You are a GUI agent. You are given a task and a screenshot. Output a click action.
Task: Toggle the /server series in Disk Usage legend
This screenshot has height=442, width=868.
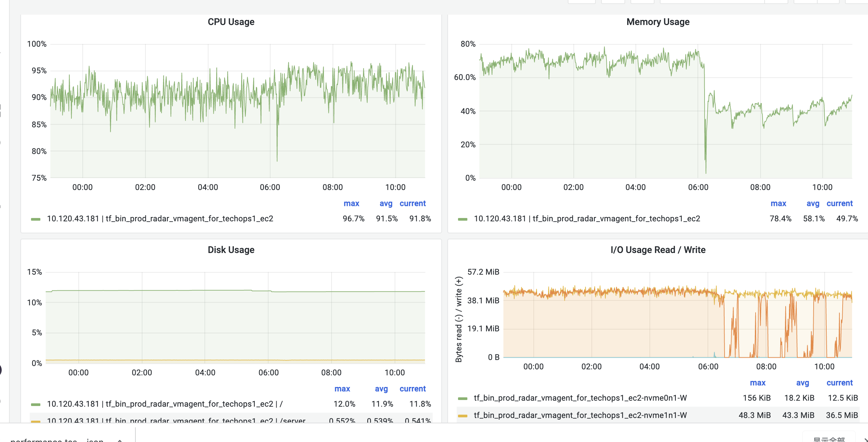coord(175,420)
